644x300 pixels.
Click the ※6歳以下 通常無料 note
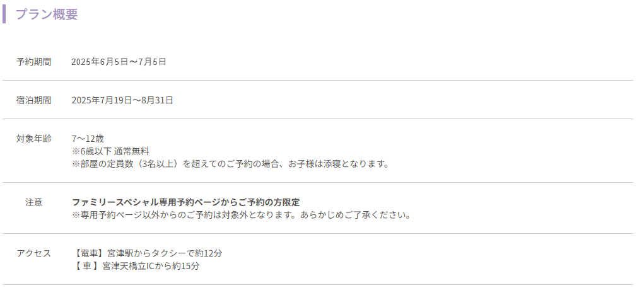pos(110,151)
